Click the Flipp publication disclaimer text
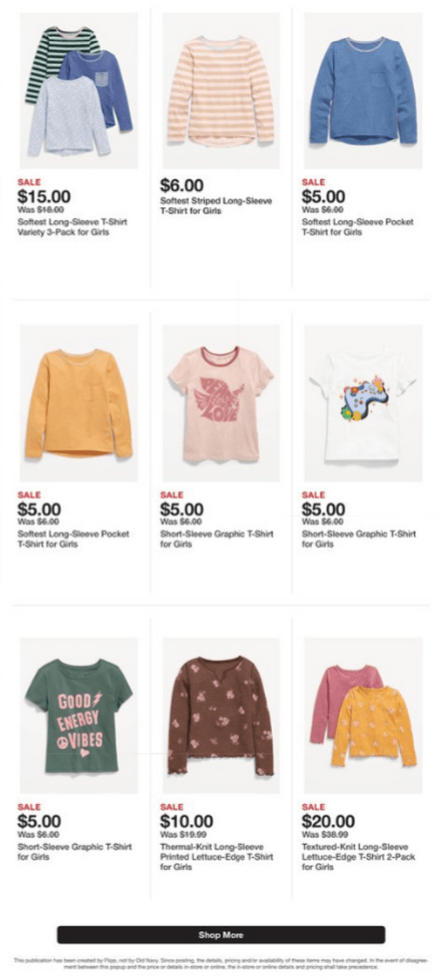The height and width of the screenshot is (980, 440). click(x=221, y=964)
